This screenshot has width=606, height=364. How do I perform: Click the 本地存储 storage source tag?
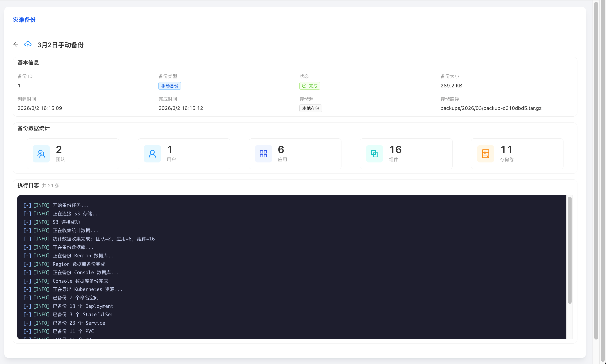(311, 109)
